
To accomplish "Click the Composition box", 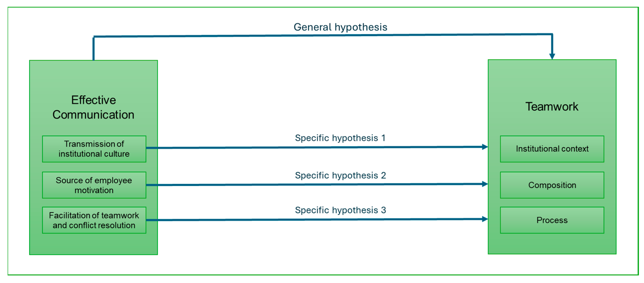I will (x=552, y=185).
